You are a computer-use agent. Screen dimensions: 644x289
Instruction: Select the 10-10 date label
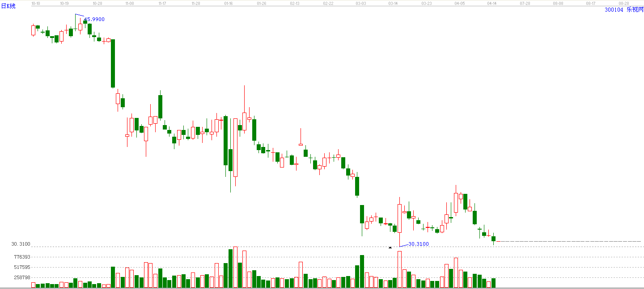tap(35, 3)
